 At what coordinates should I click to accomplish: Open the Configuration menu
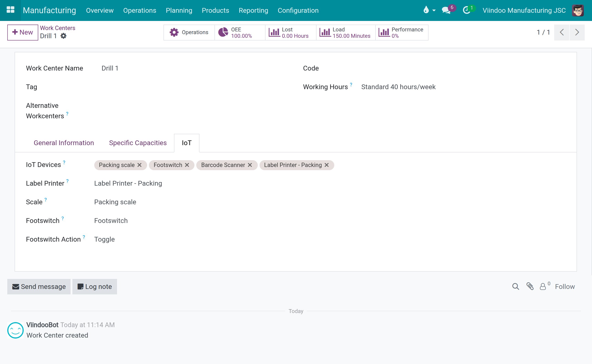pyautogui.click(x=298, y=10)
